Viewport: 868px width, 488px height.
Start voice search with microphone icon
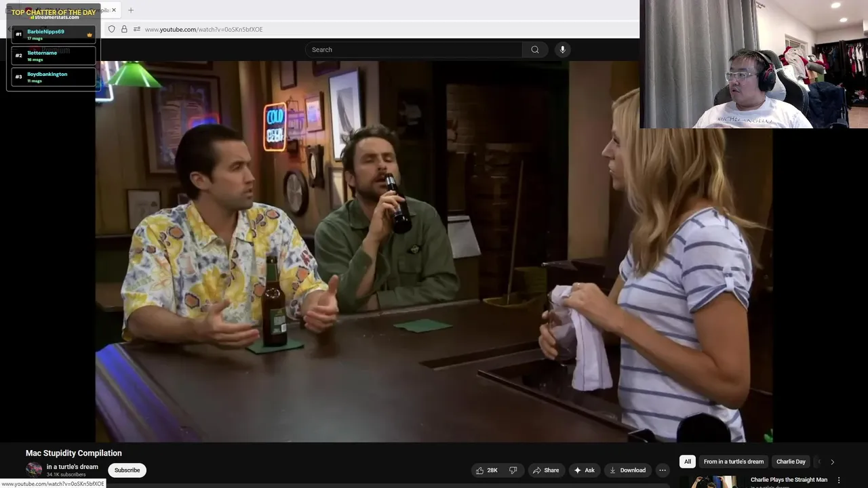pyautogui.click(x=562, y=49)
